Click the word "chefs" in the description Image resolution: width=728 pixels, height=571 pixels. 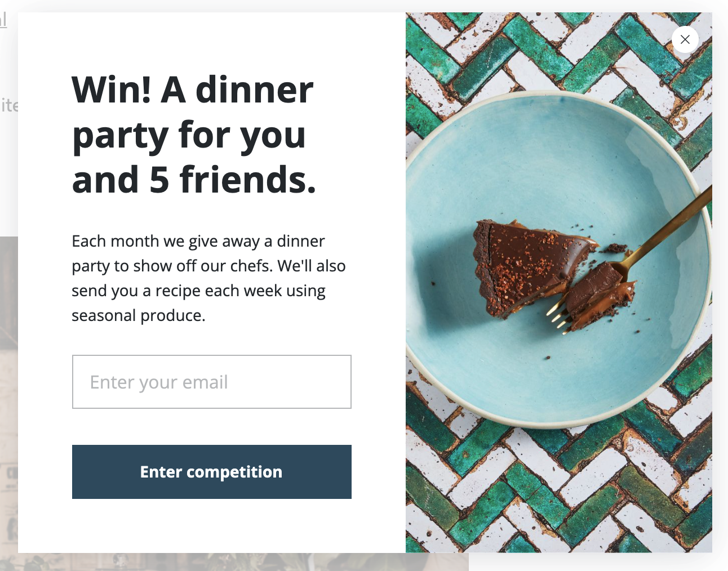251,266
